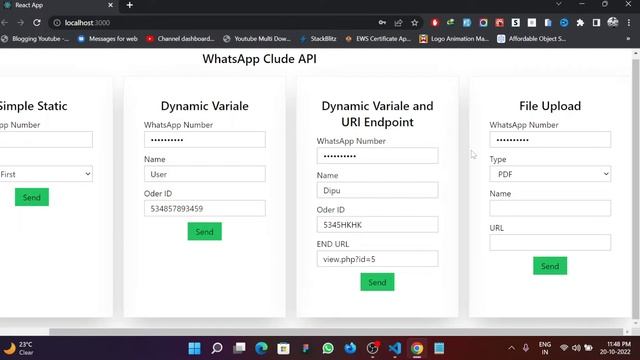Open new browser tab
The height and width of the screenshot is (360, 640).
coord(129,5)
